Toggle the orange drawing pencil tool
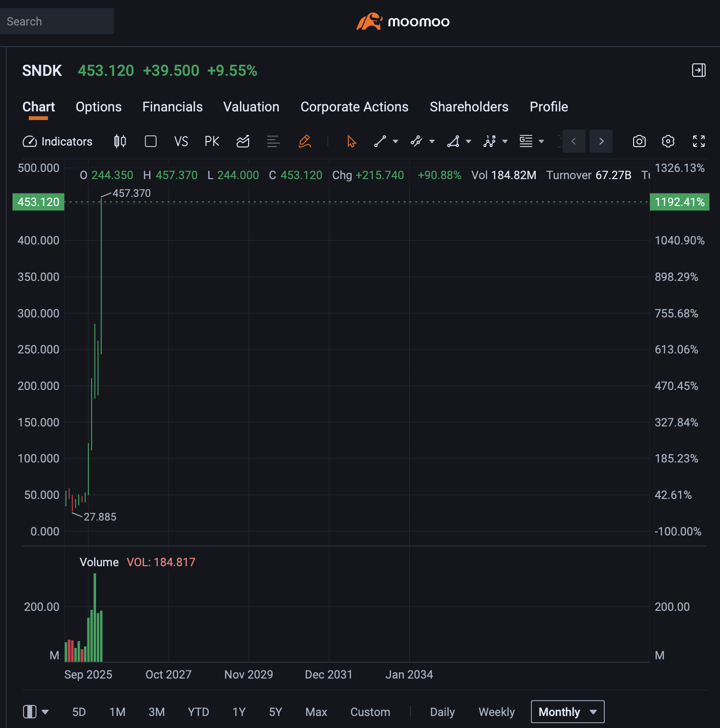 pyautogui.click(x=305, y=141)
